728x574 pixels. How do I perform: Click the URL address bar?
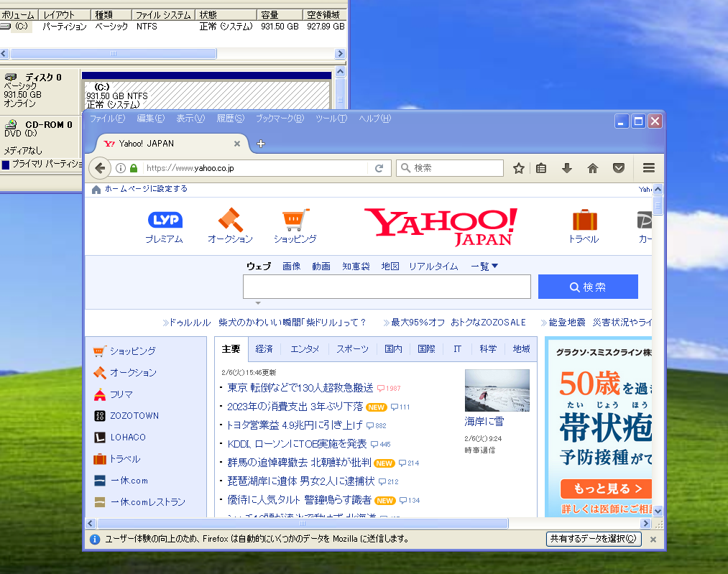254,168
